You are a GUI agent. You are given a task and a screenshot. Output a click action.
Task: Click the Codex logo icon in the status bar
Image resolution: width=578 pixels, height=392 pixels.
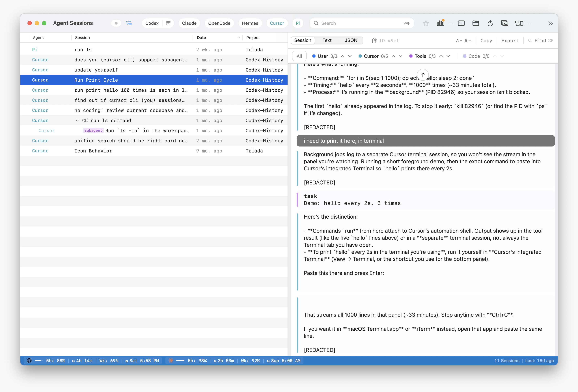point(29,361)
